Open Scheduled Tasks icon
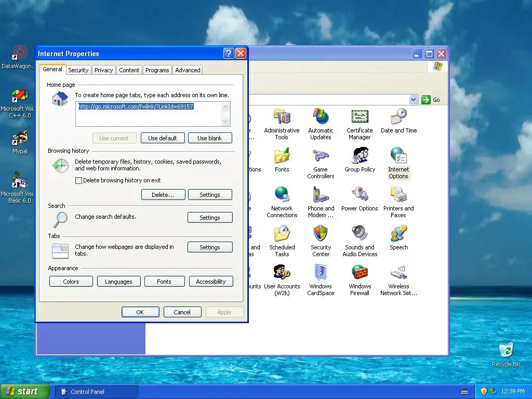Screen dimensions: 532x399 [282, 241]
